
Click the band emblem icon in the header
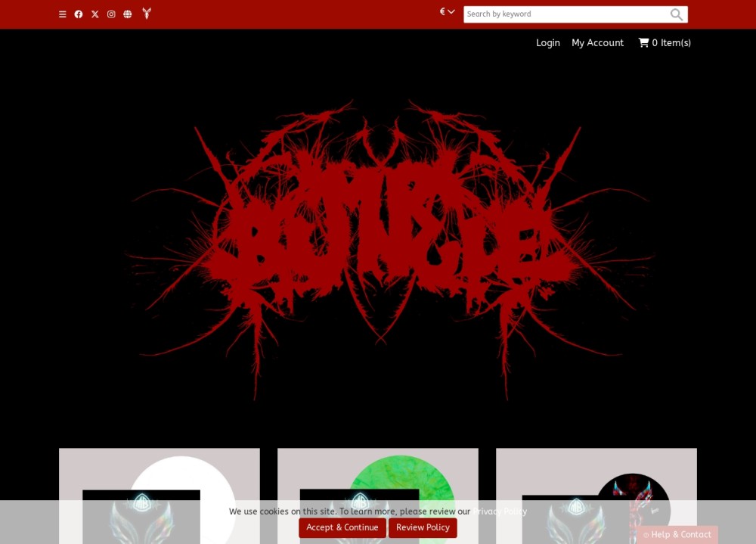tap(146, 14)
